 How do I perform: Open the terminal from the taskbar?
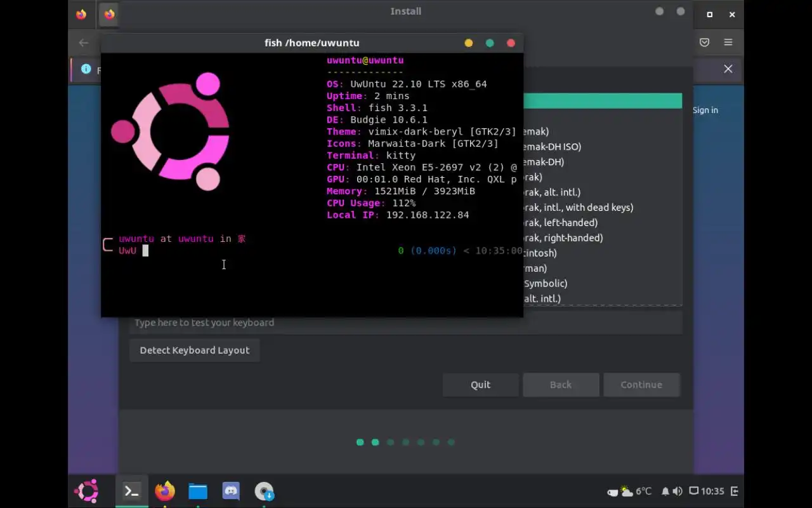131,491
